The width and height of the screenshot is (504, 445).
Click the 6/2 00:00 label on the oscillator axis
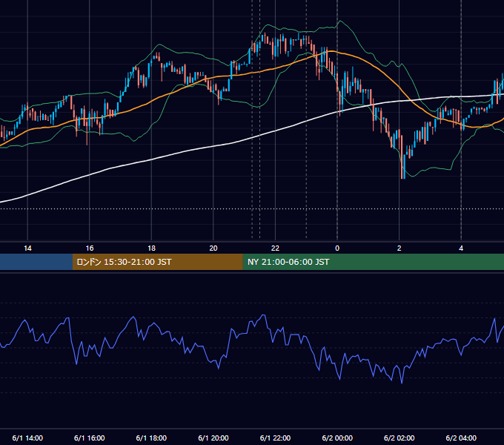337,438
